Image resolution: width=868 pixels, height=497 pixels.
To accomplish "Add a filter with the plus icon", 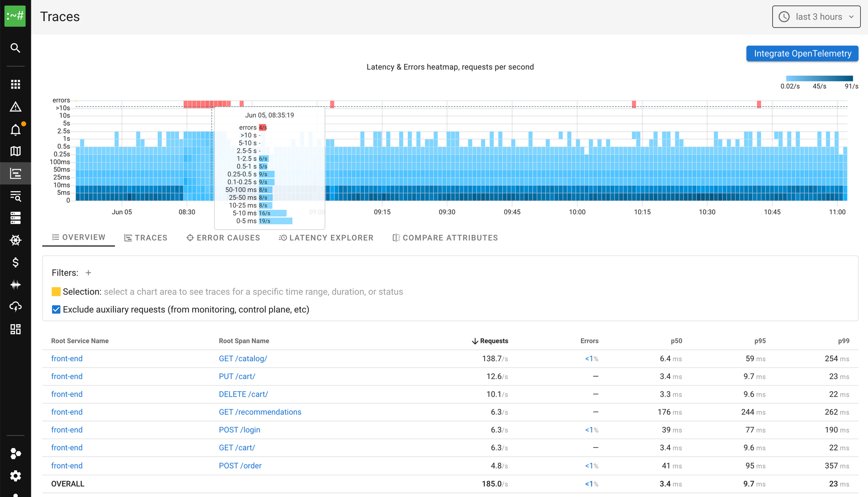I will pyautogui.click(x=89, y=273).
